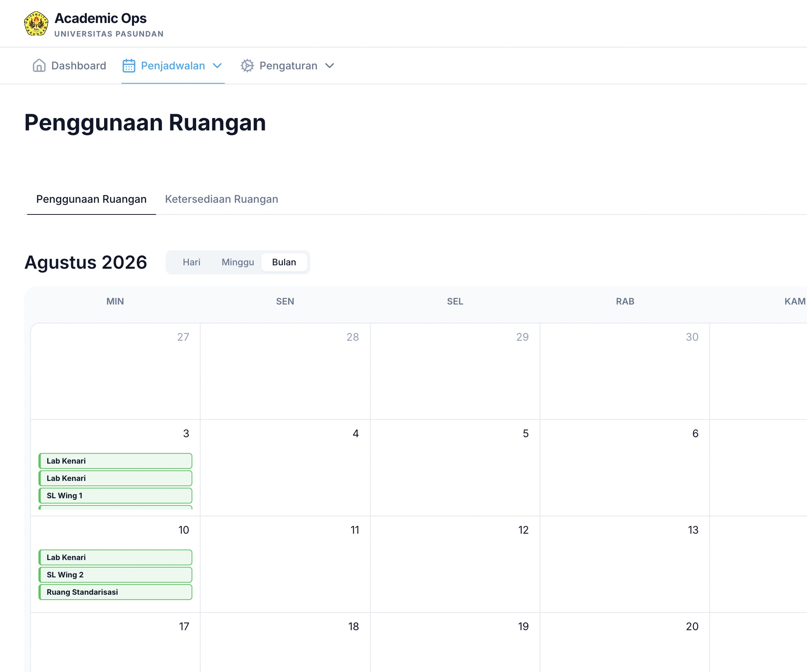Click the Penjadwalan calendar icon
The image size is (807, 672).
pos(129,66)
